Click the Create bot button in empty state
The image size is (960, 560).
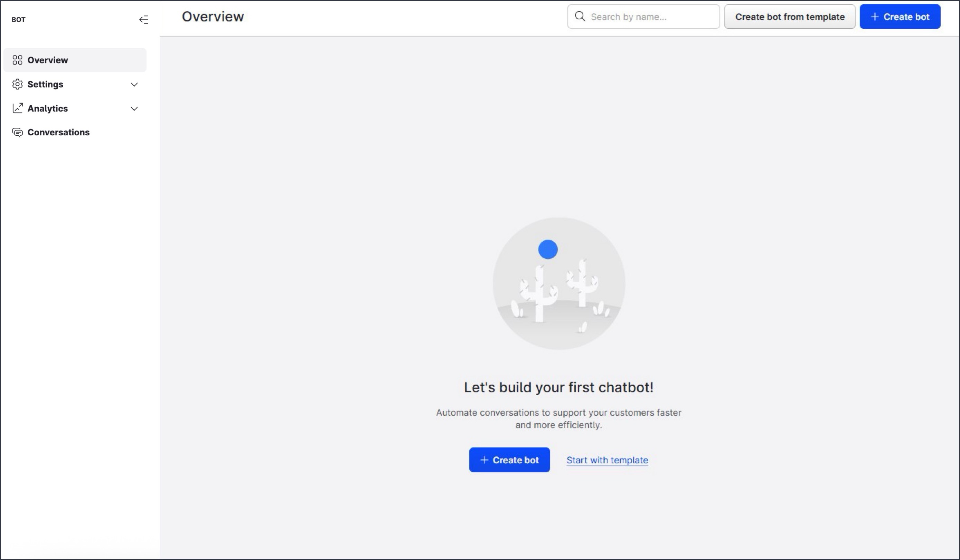[x=509, y=460]
